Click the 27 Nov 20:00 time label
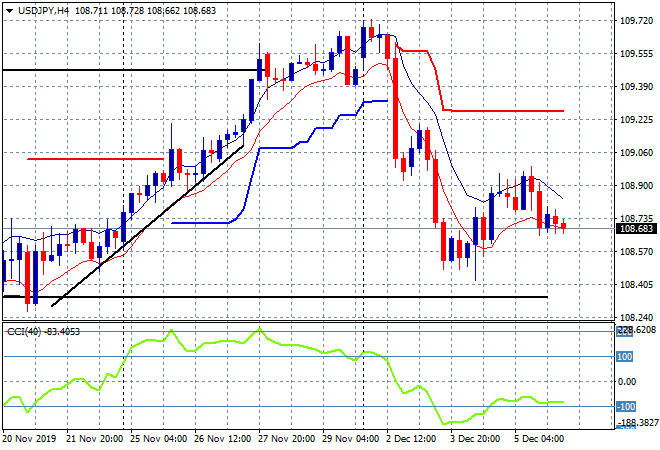660x450 pixels. [x=287, y=439]
